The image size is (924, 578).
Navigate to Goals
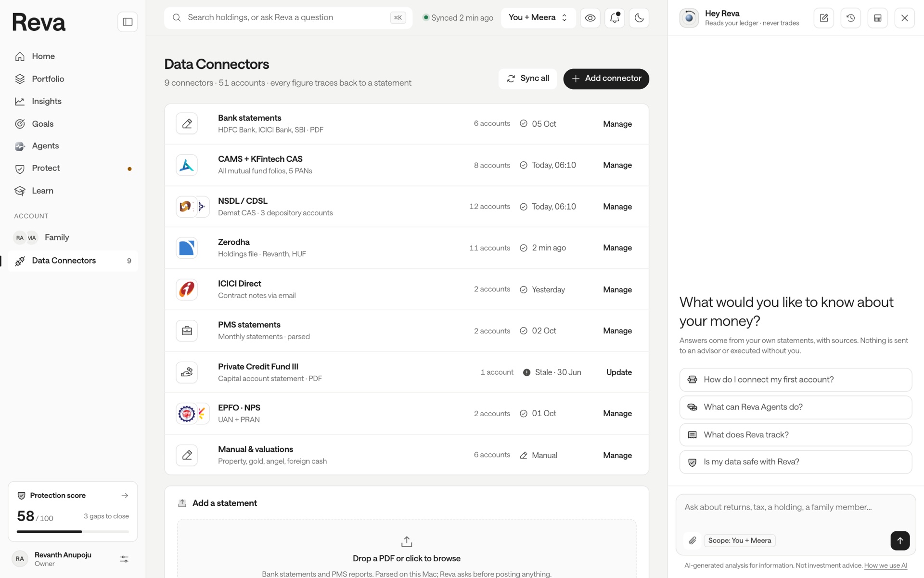[73, 124]
